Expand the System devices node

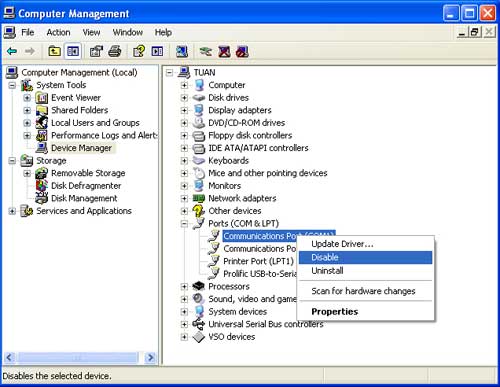pos(184,312)
